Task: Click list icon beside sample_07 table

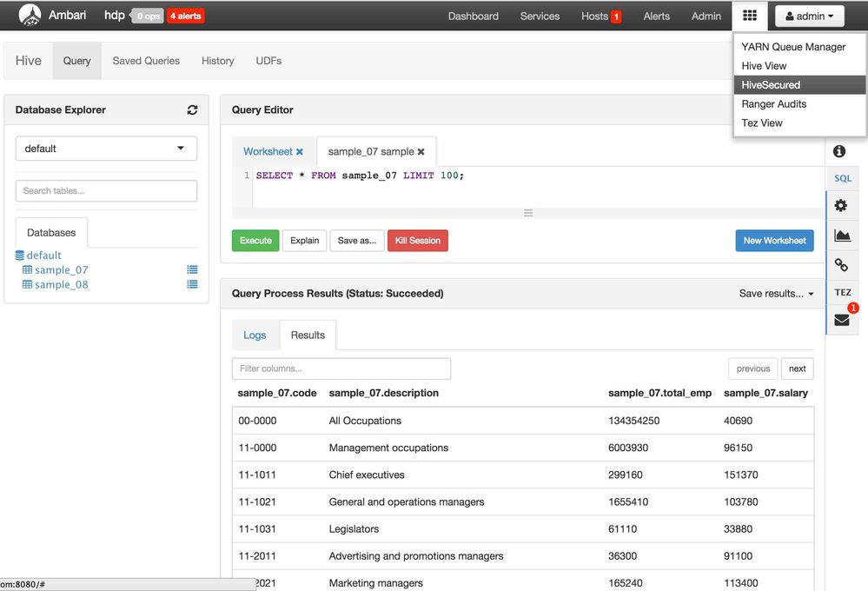Action: click(x=192, y=269)
